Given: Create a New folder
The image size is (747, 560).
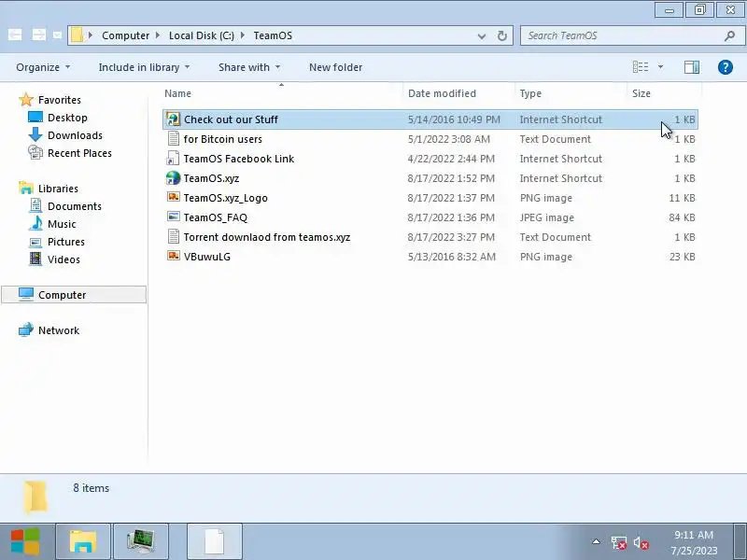Looking at the screenshot, I should [x=335, y=67].
